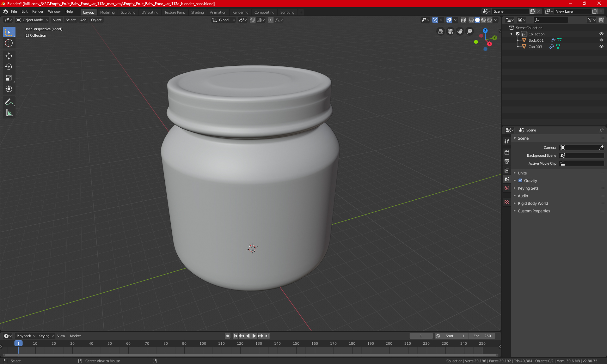The width and height of the screenshot is (607, 364).
Task: Hide Body.001 with eye icon
Action: tap(601, 40)
